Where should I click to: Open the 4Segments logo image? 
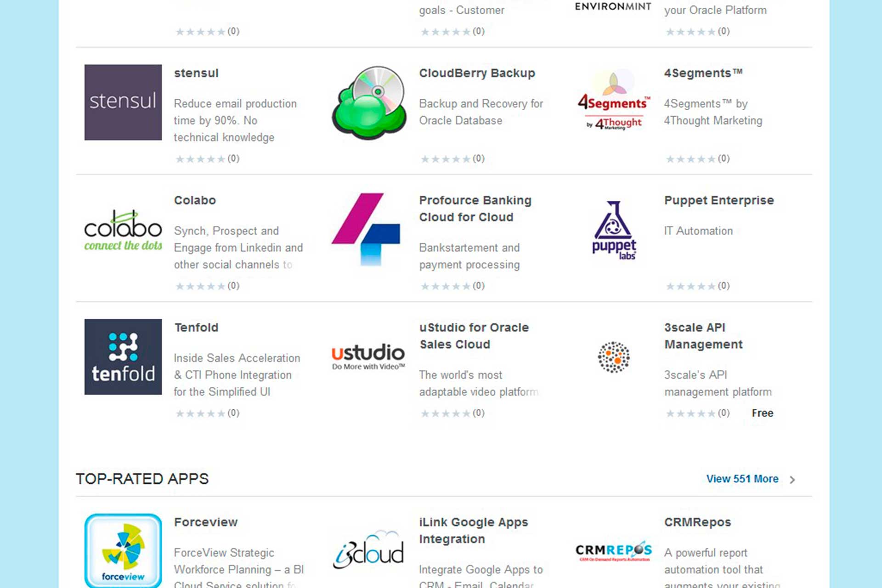614,100
